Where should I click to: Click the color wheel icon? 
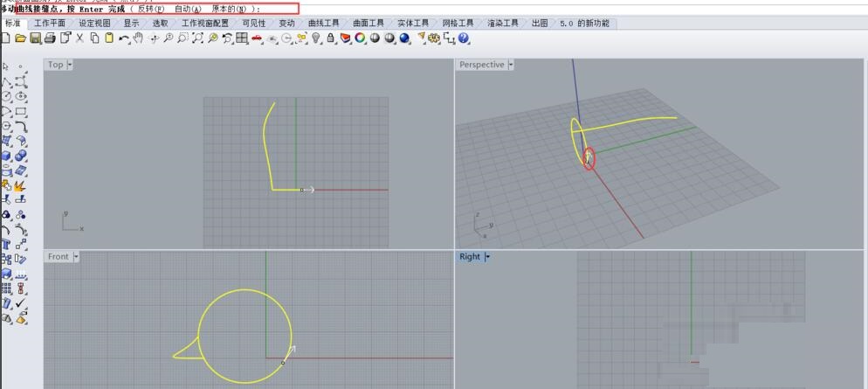tap(360, 38)
